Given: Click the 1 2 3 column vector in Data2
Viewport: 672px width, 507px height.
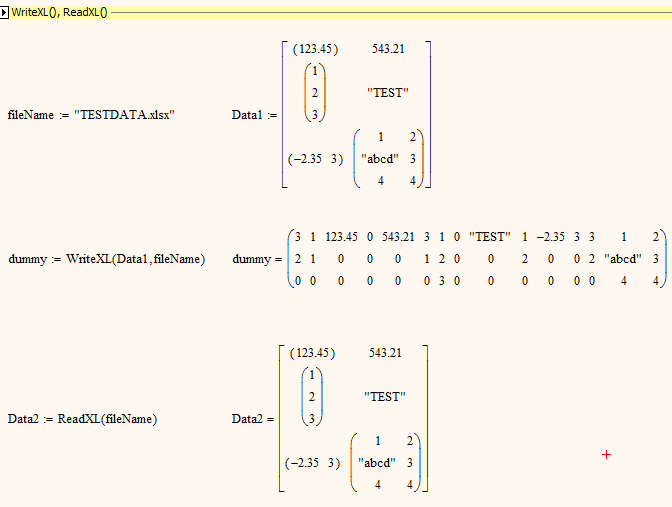Looking at the screenshot, I should tap(312, 396).
